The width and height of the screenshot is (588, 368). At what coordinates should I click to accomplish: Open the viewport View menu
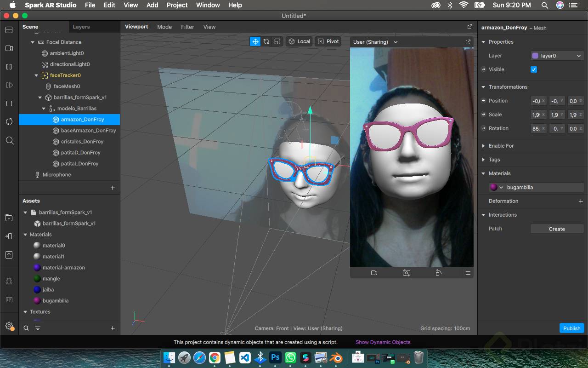click(x=209, y=27)
